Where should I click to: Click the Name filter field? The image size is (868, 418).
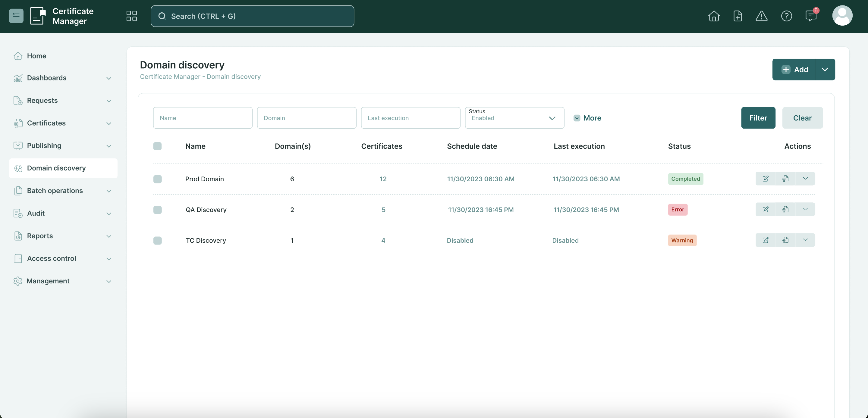pos(203,117)
